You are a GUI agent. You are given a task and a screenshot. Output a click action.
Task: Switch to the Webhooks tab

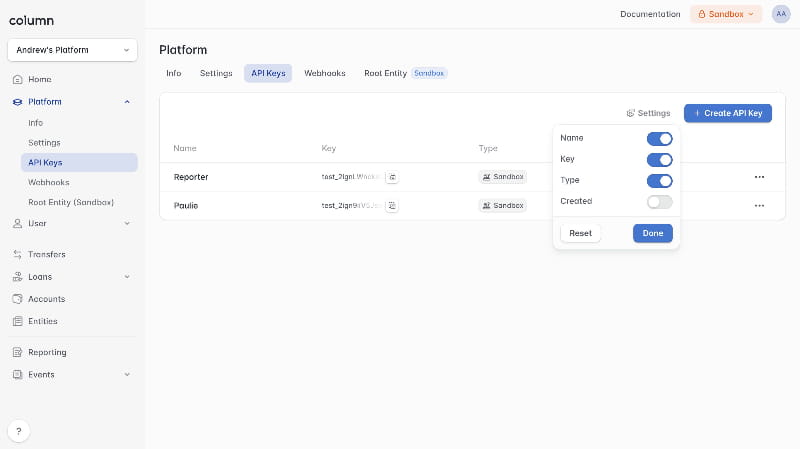tap(324, 73)
